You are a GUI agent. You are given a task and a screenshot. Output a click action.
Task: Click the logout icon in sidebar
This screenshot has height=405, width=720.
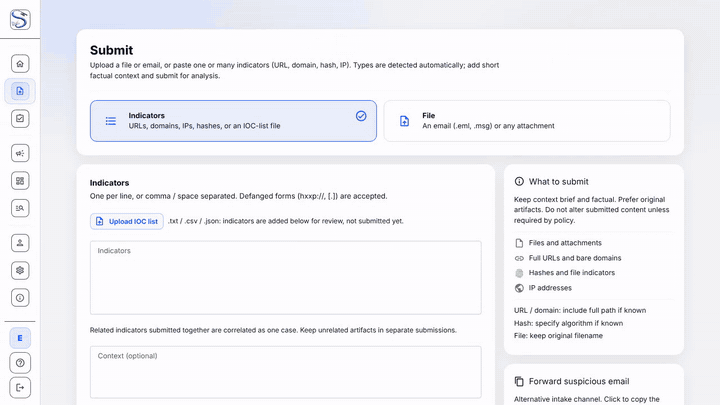(x=20, y=388)
